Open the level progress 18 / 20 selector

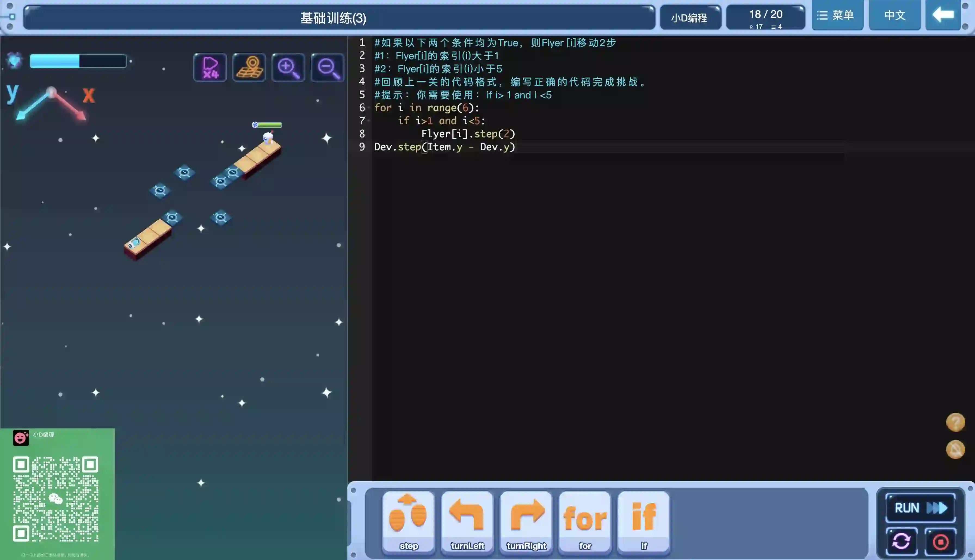click(x=765, y=17)
